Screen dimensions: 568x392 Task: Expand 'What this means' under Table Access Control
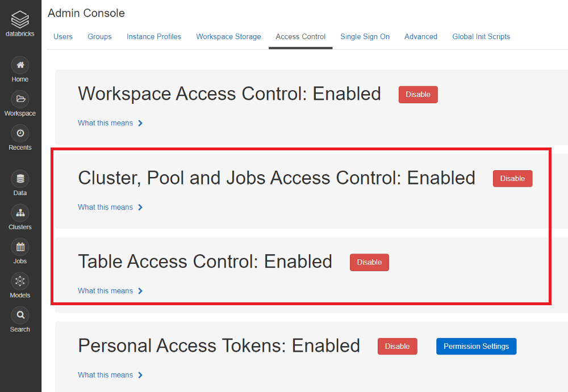(105, 290)
